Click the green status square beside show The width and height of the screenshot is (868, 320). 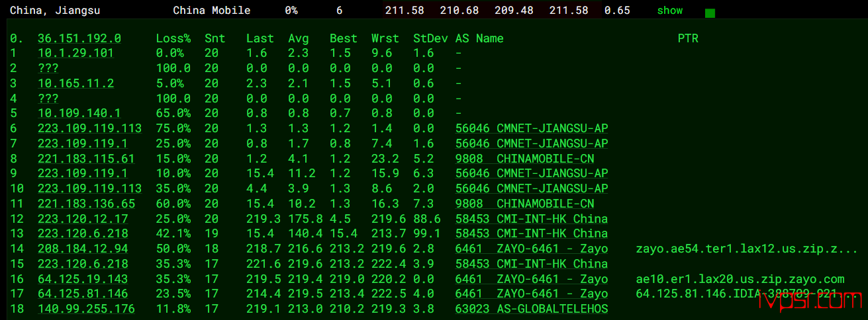pyautogui.click(x=710, y=13)
